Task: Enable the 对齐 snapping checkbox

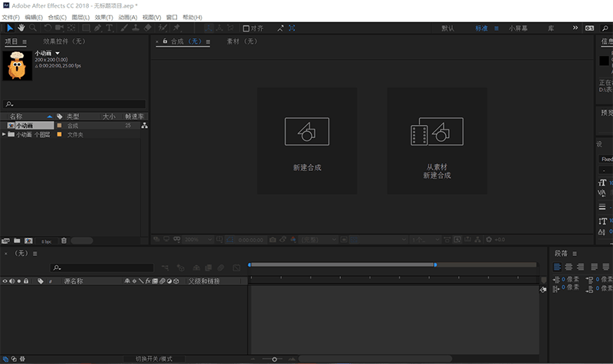Action: coord(246,28)
